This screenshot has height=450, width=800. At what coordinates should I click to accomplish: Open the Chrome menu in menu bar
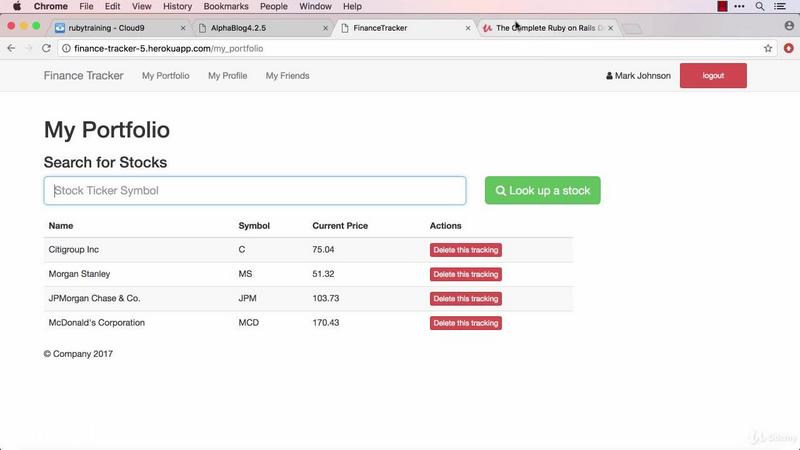coord(51,6)
